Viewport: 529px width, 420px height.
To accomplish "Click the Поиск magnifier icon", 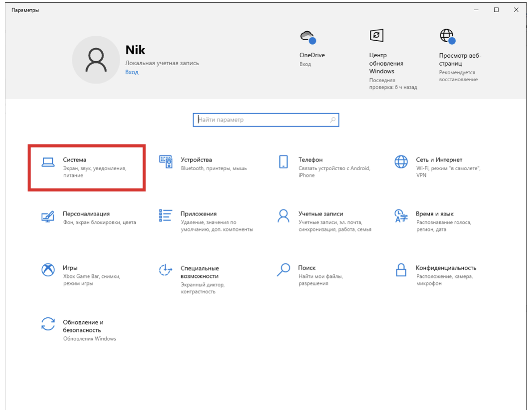I will [283, 270].
